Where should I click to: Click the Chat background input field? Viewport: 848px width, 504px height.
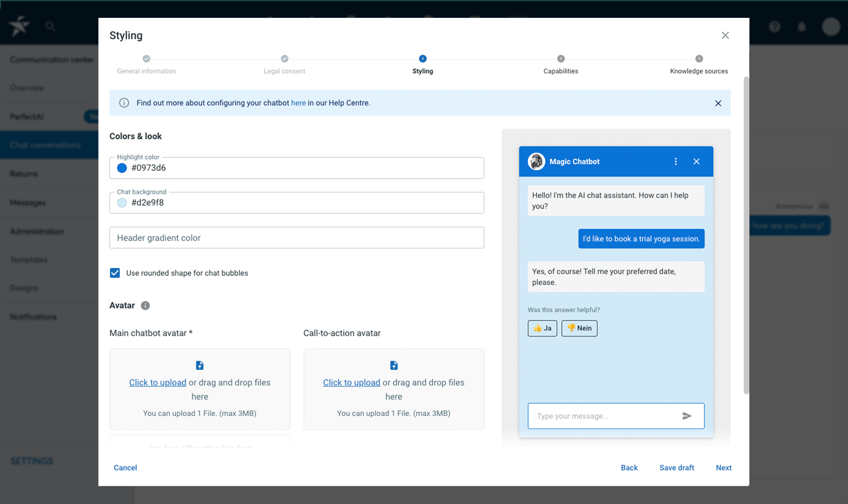coord(297,203)
